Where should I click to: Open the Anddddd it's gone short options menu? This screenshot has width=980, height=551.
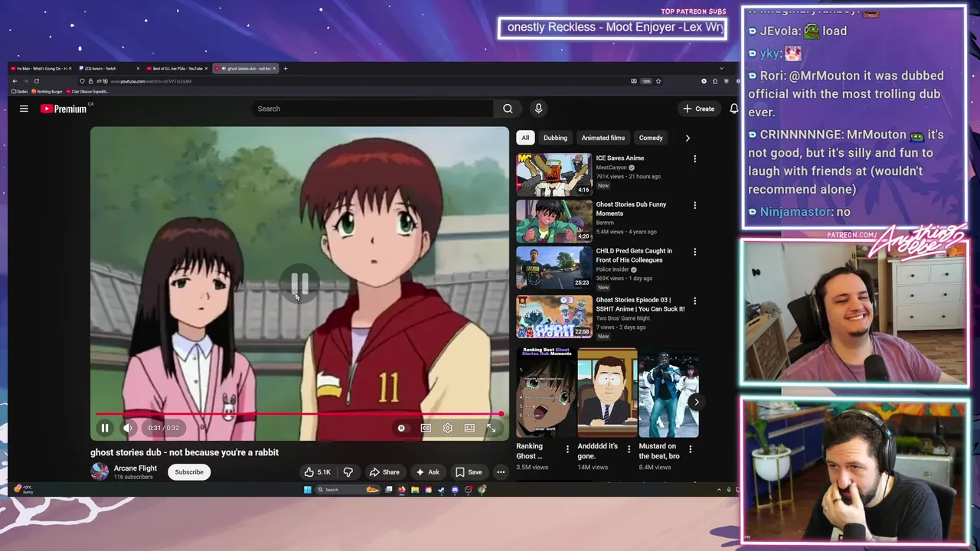point(629,449)
